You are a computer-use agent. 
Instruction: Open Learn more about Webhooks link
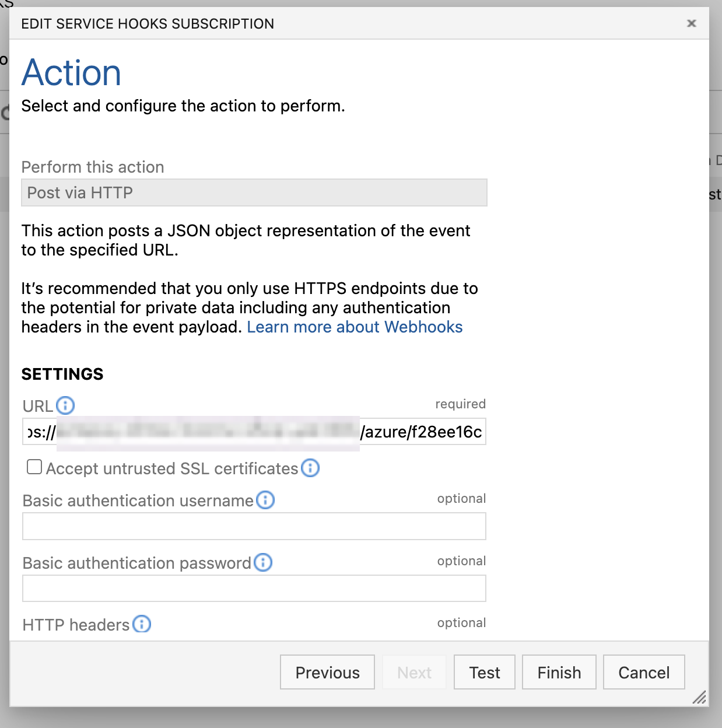tap(354, 327)
